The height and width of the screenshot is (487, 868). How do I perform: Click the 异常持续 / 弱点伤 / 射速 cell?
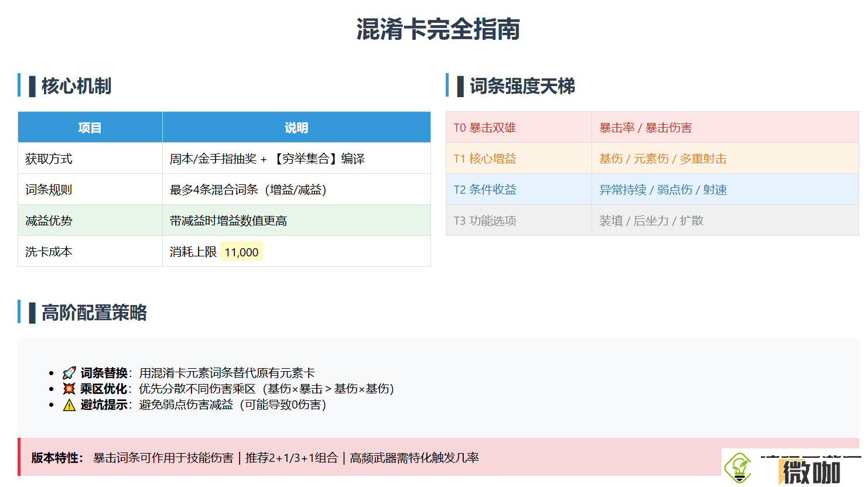point(725,190)
